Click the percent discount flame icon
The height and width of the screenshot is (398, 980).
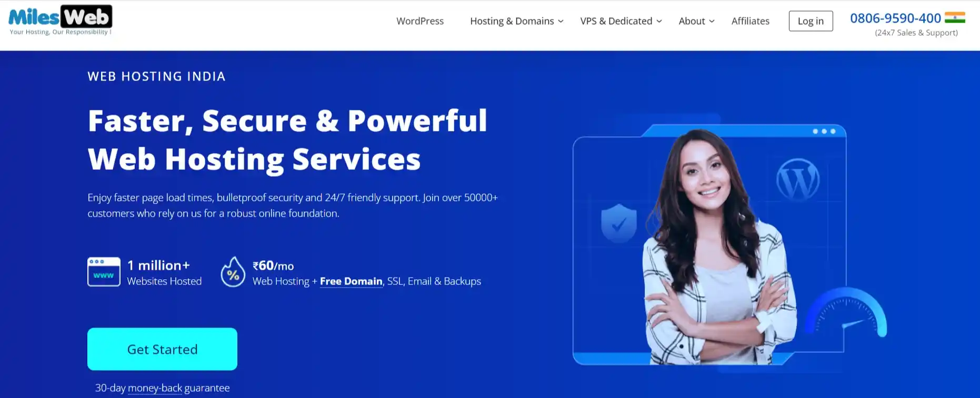pyautogui.click(x=233, y=272)
